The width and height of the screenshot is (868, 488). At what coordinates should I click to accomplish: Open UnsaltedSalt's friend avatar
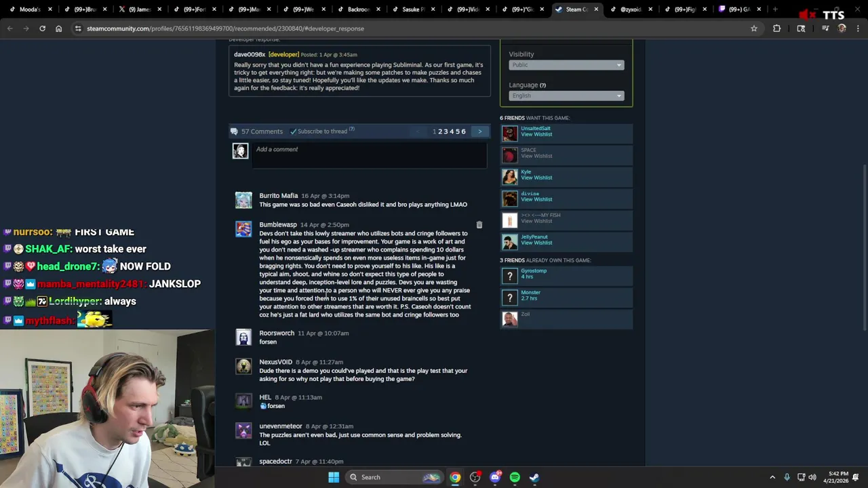point(509,134)
